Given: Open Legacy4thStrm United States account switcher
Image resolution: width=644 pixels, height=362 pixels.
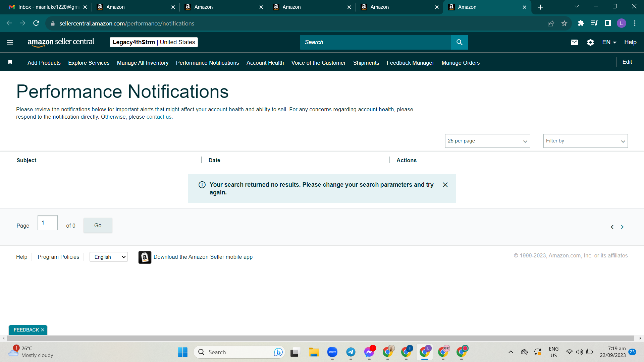Looking at the screenshot, I should pyautogui.click(x=154, y=42).
